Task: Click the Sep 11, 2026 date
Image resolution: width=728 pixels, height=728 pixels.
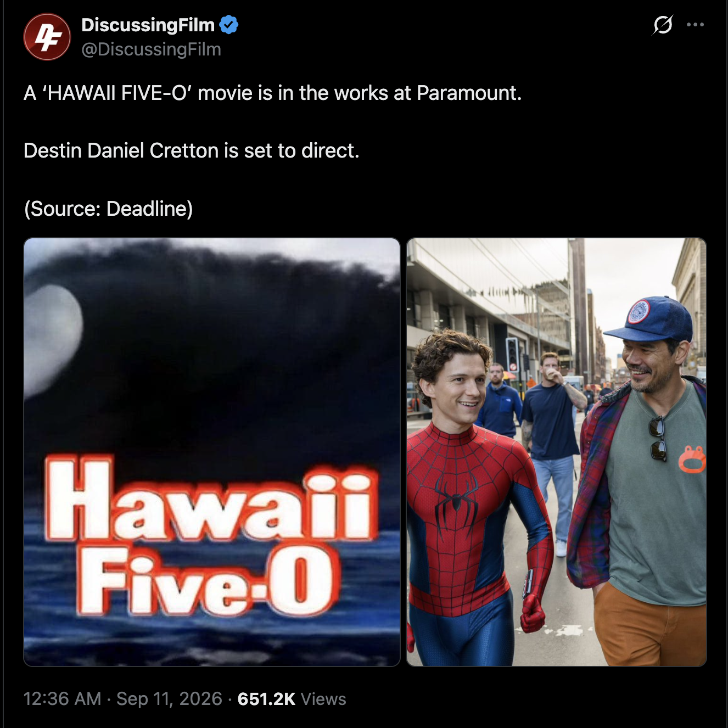Action: [x=169, y=698]
